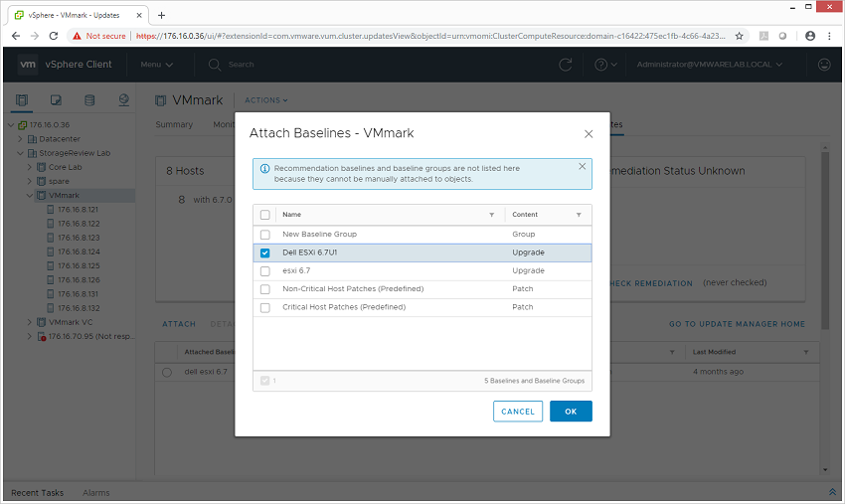Open the Menu dropdown in header
This screenshot has width=845, height=504.
click(156, 65)
